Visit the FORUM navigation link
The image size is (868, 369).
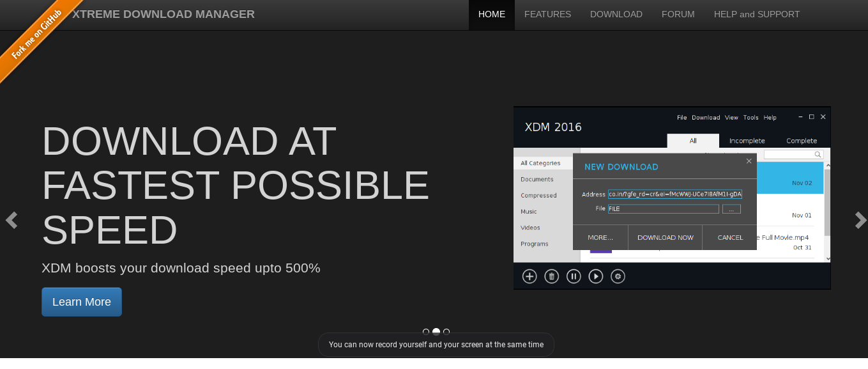[x=678, y=14]
